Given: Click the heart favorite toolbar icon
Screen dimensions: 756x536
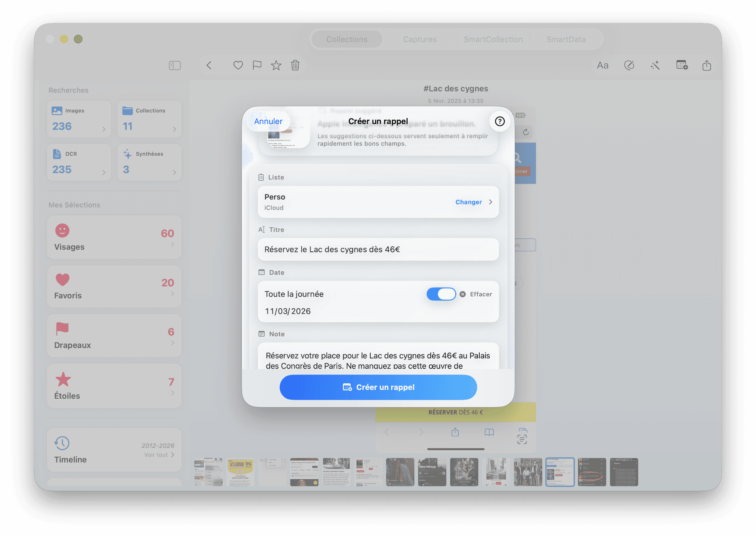Looking at the screenshot, I should point(238,65).
